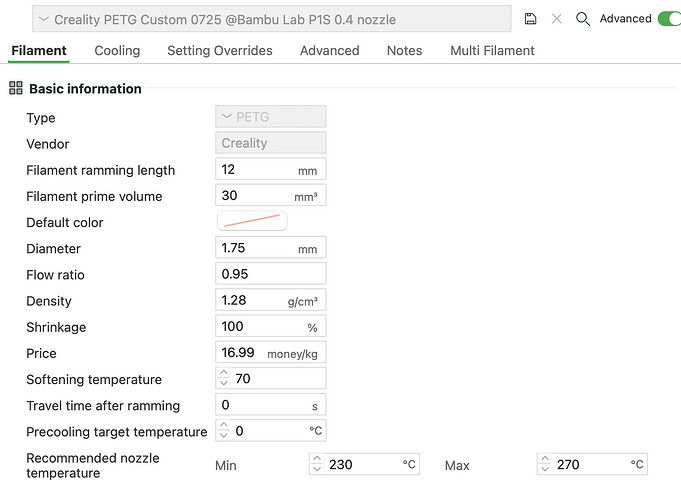The width and height of the screenshot is (681, 500).
Task: Click the Density 1.28 field
Action: point(271,300)
